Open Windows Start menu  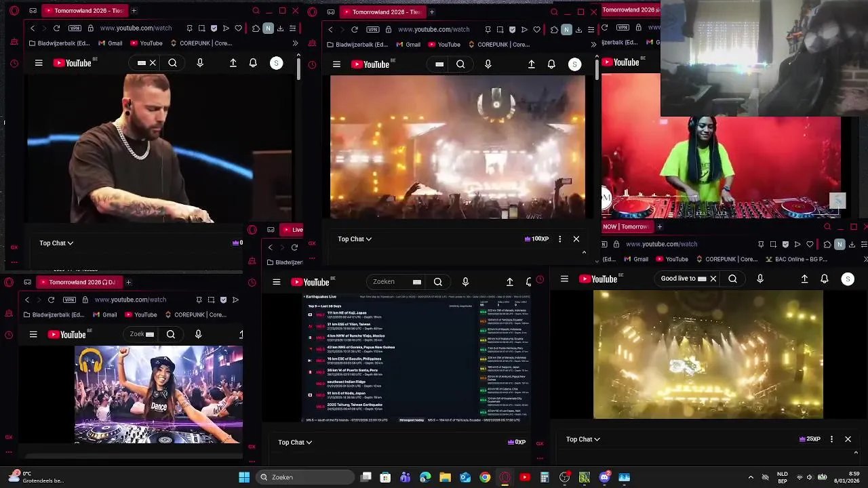(244, 477)
